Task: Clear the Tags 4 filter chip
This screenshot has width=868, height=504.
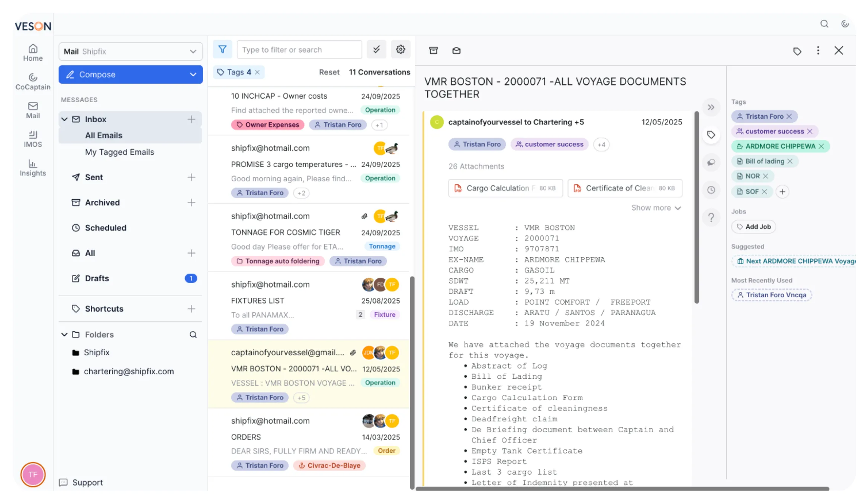Action: click(257, 72)
